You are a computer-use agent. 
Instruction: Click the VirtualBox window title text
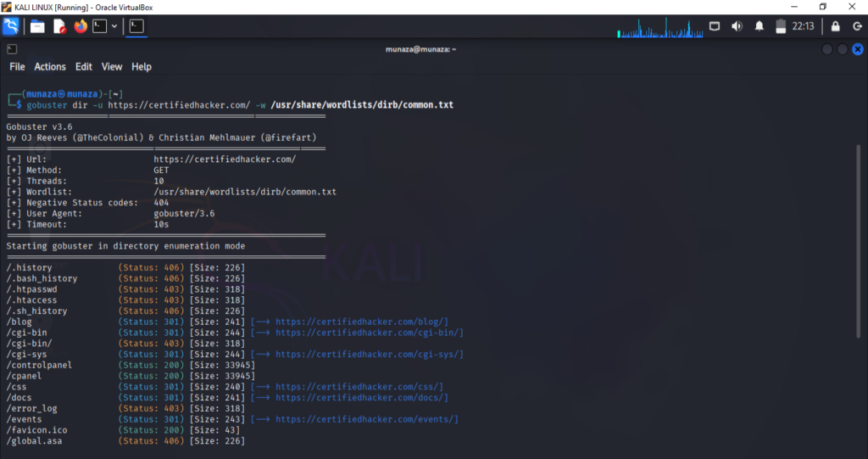tap(84, 7)
